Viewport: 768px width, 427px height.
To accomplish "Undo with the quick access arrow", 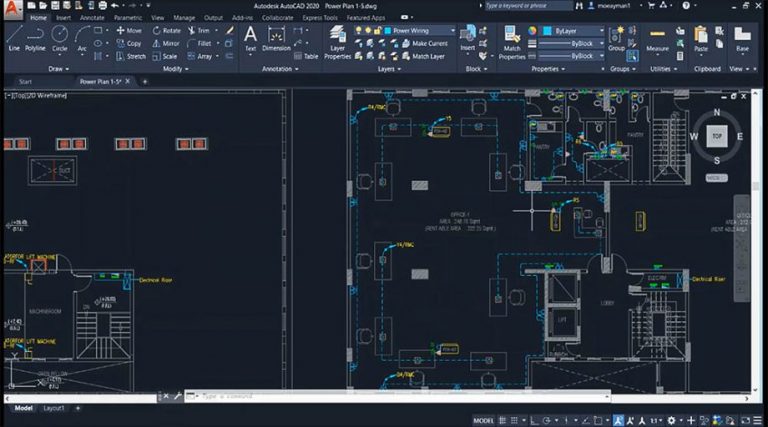I will coord(115,5).
